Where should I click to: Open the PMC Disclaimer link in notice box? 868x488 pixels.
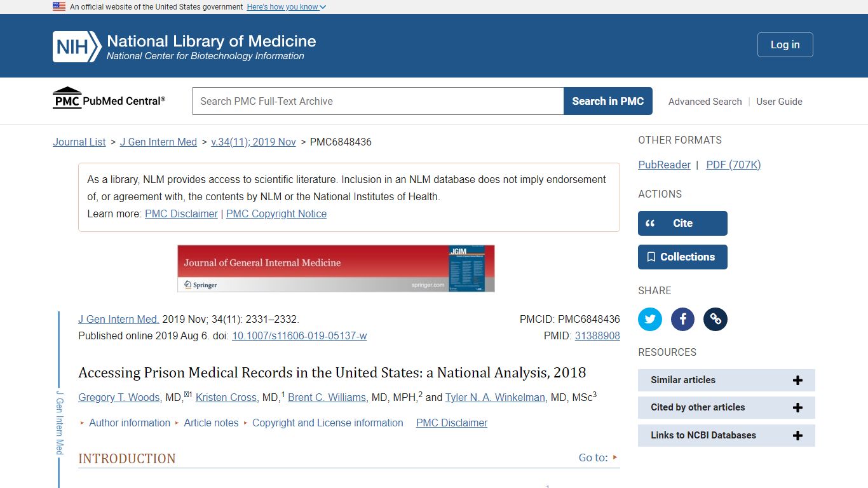pos(181,213)
